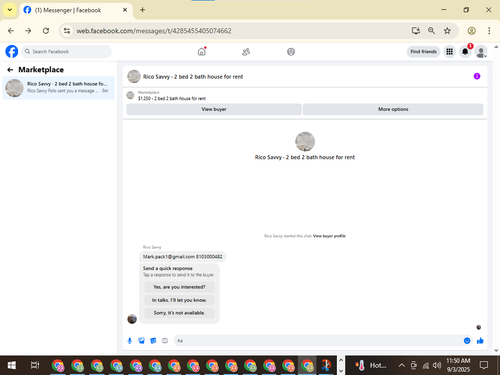Click the voice clip microphone icon
The height and width of the screenshot is (375, 500).
pyautogui.click(x=130, y=341)
